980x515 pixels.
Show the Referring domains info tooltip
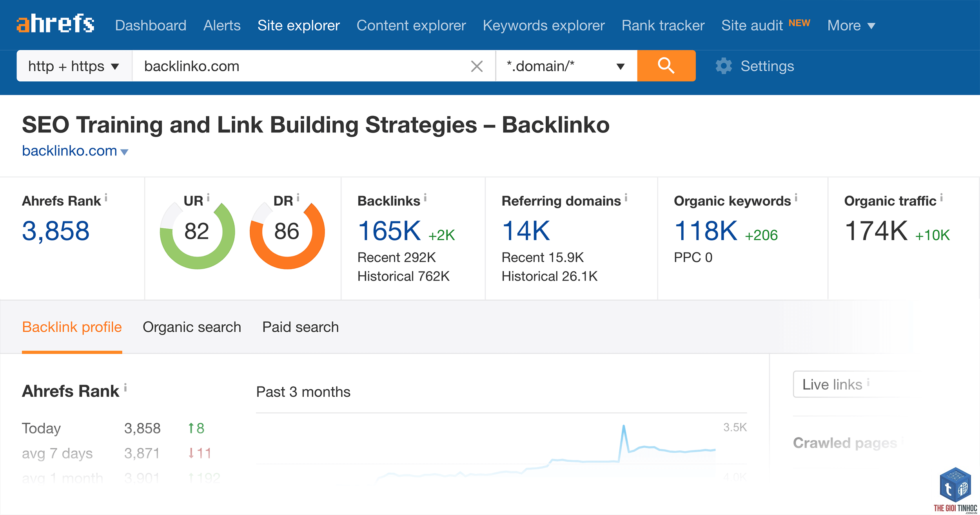point(626,198)
